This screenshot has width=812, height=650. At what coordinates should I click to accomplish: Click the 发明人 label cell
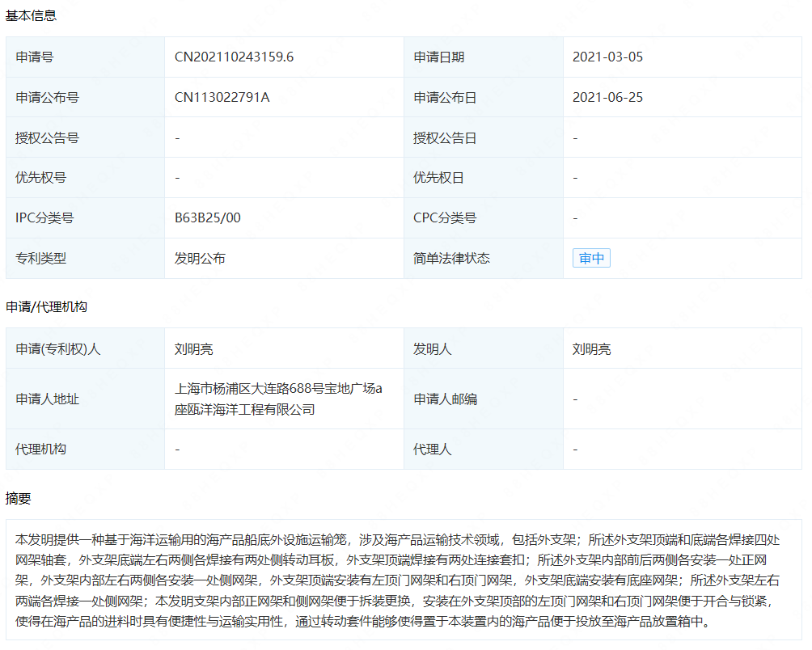tap(484, 348)
